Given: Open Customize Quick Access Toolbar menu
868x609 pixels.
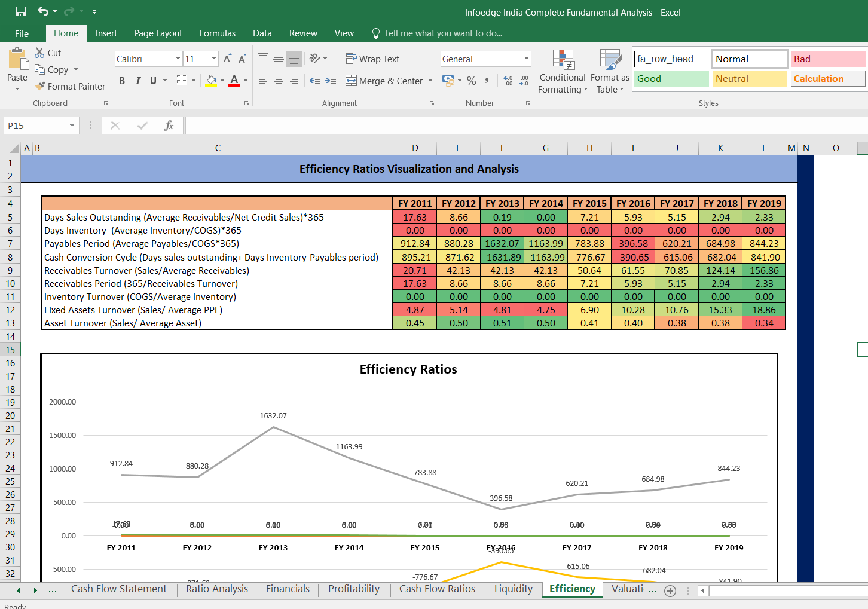Looking at the screenshot, I should point(94,12).
